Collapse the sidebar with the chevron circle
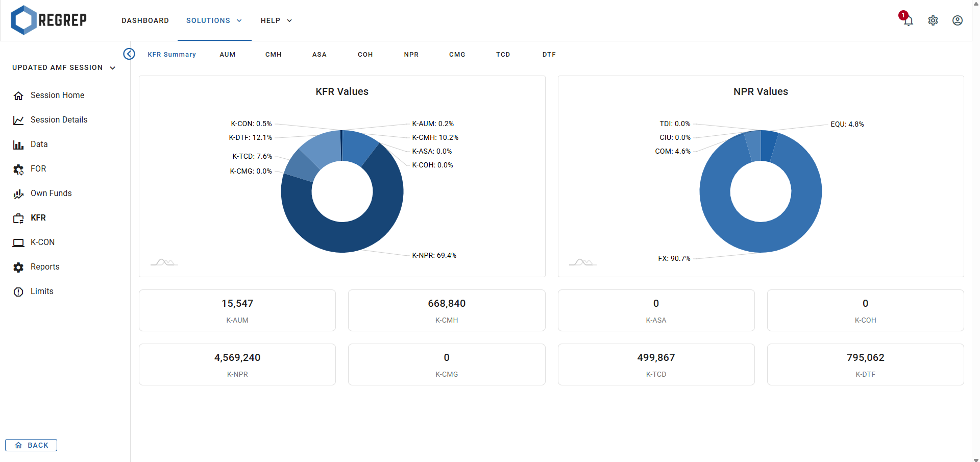The height and width of the screenshot is (462, 980). [x=129, y=54]
